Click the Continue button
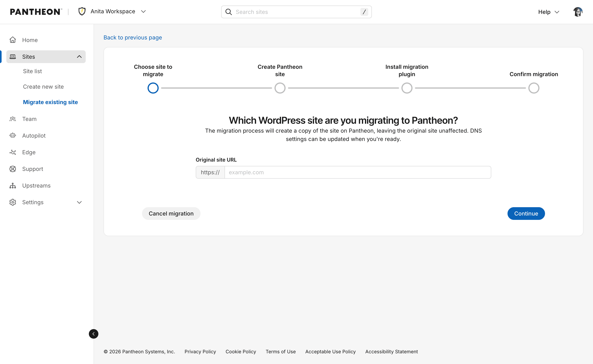 (x=526, y=214)
